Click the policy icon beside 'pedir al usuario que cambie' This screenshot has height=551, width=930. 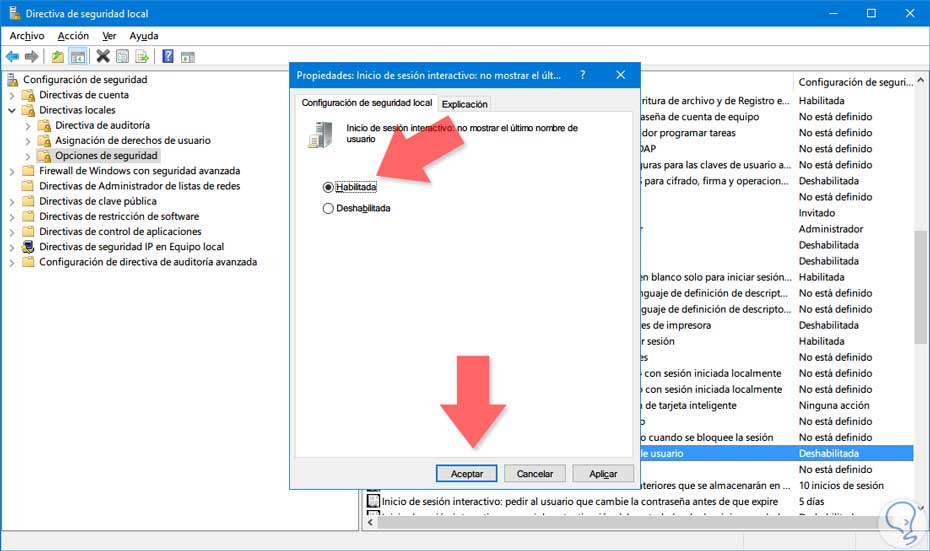point(373,501)
